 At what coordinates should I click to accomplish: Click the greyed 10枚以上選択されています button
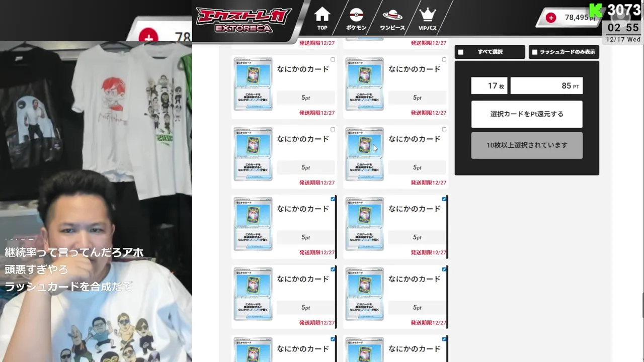pyautogui.click(x=527, y=145)
